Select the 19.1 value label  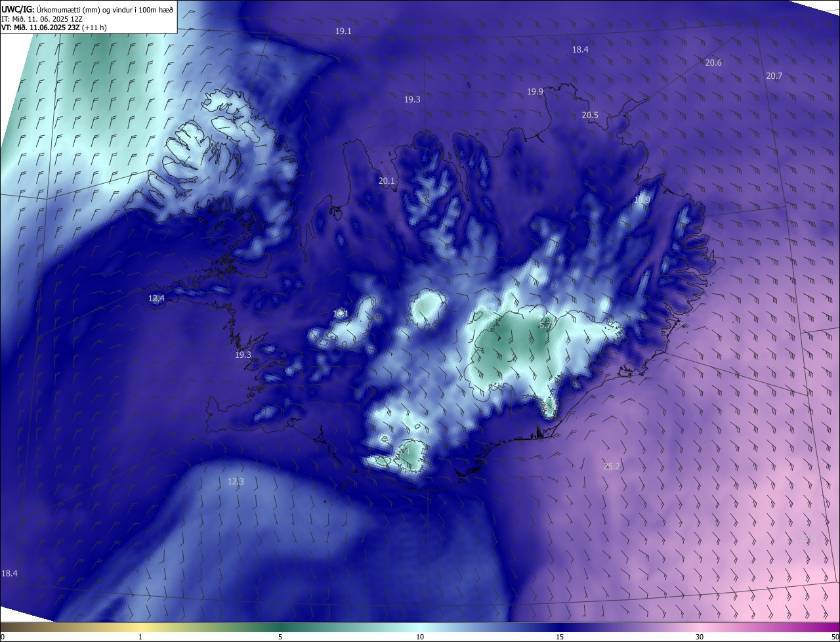(x=343, y=32)
